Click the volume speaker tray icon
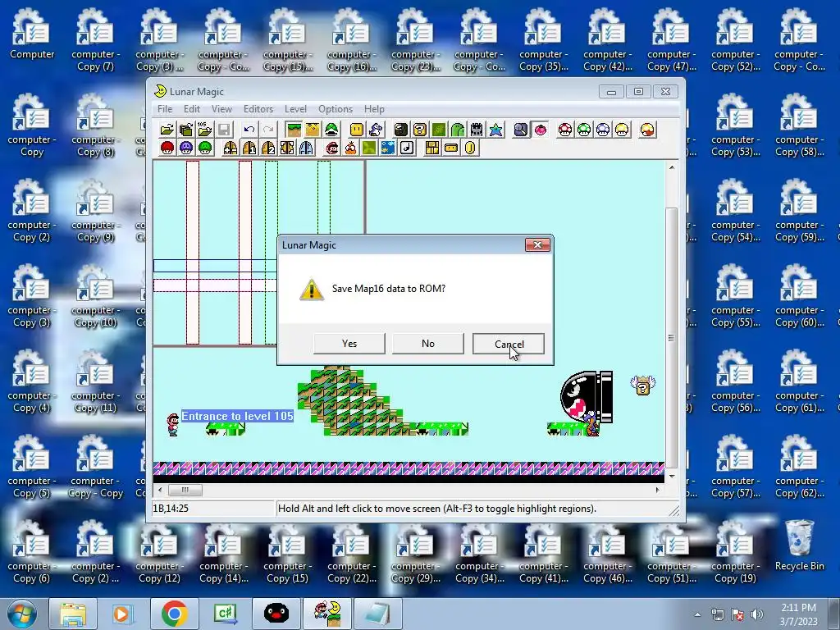Viewport: 840px width, 630px height. 757,614
